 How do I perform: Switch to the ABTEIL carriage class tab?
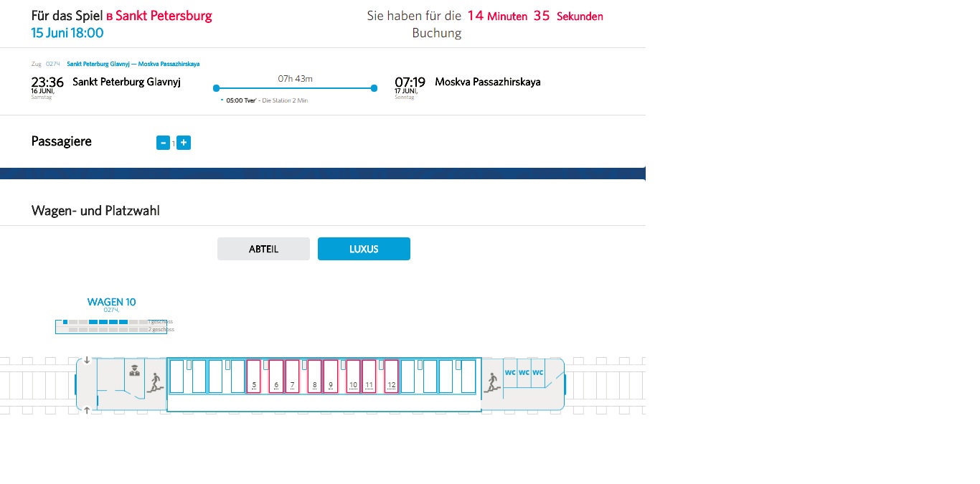point(263,249)
